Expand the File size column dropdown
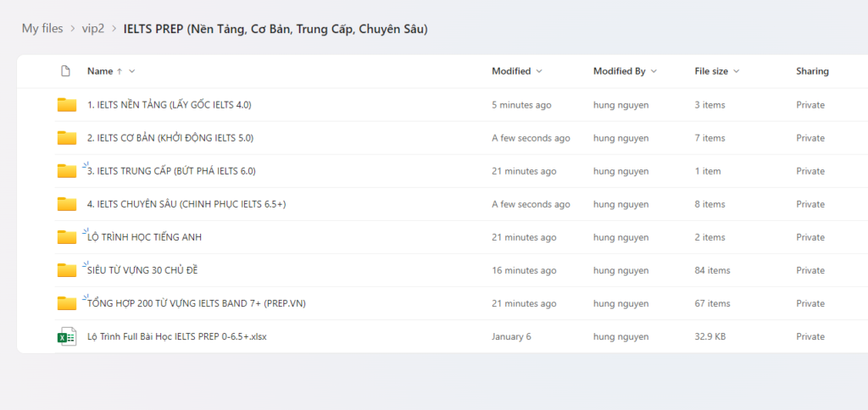Screen dimensions: 868x410 (737, 71)
